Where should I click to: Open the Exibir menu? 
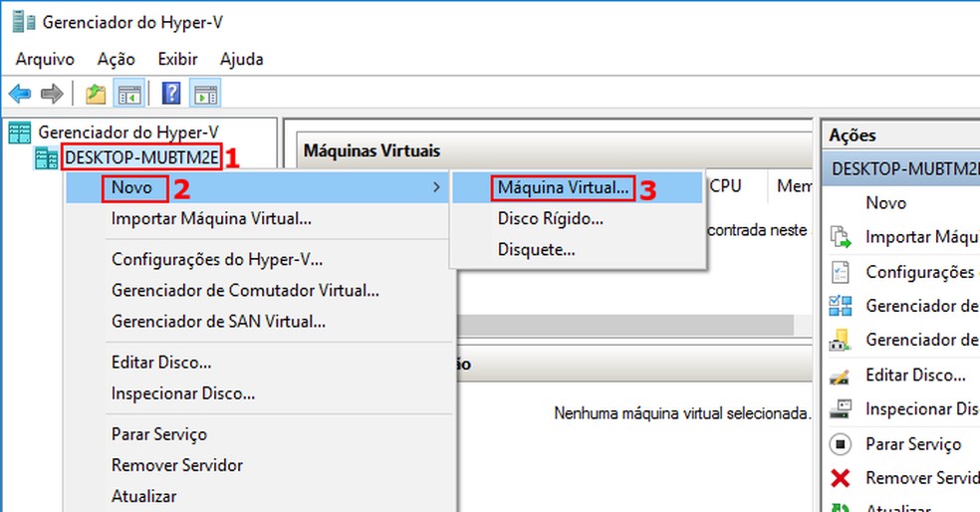(177, 60)
